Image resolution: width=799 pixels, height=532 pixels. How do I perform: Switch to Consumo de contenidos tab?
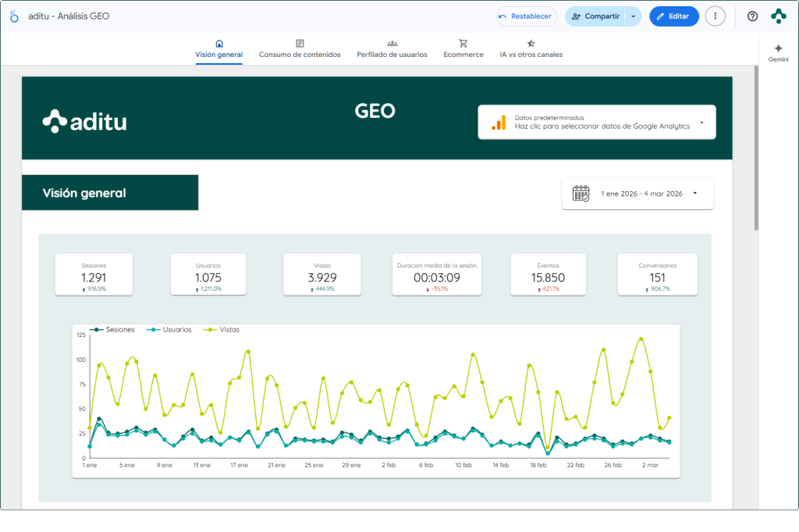[300, 49]
